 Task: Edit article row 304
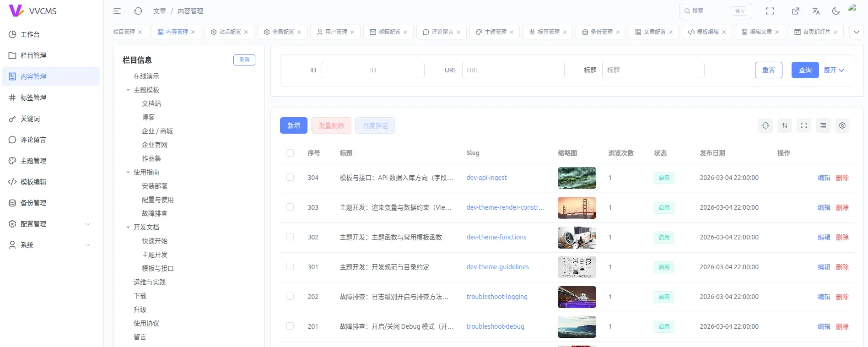(824, 178)
